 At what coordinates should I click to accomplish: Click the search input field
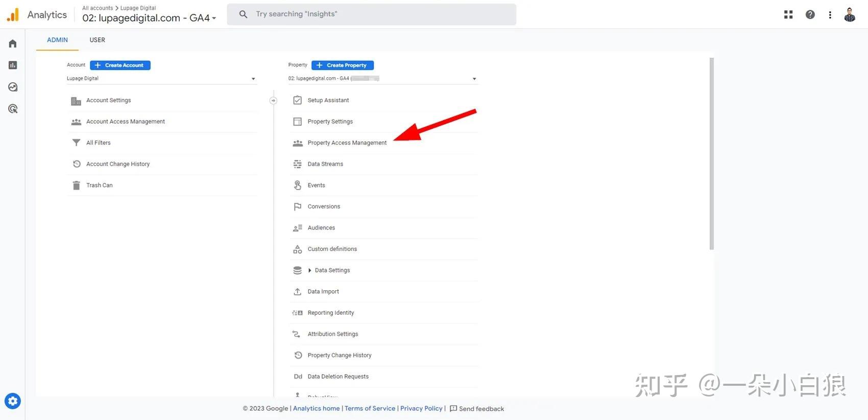372,14
